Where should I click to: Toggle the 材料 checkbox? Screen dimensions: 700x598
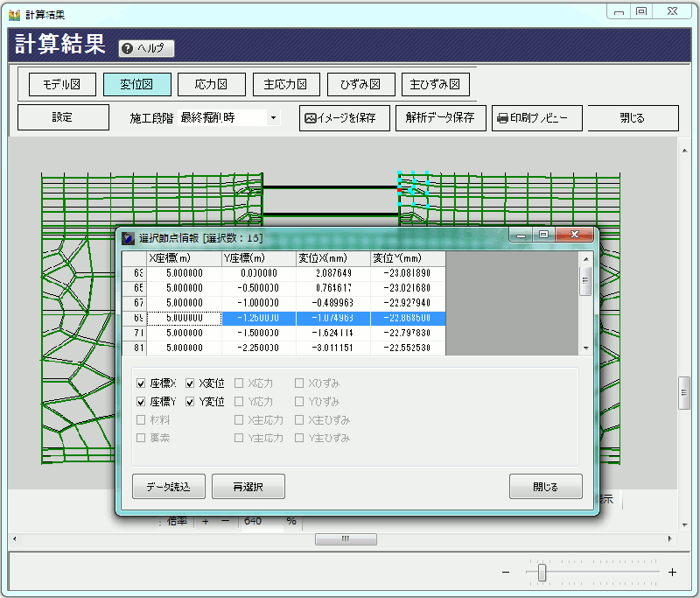pyautogui.click(x=141, y=419)
